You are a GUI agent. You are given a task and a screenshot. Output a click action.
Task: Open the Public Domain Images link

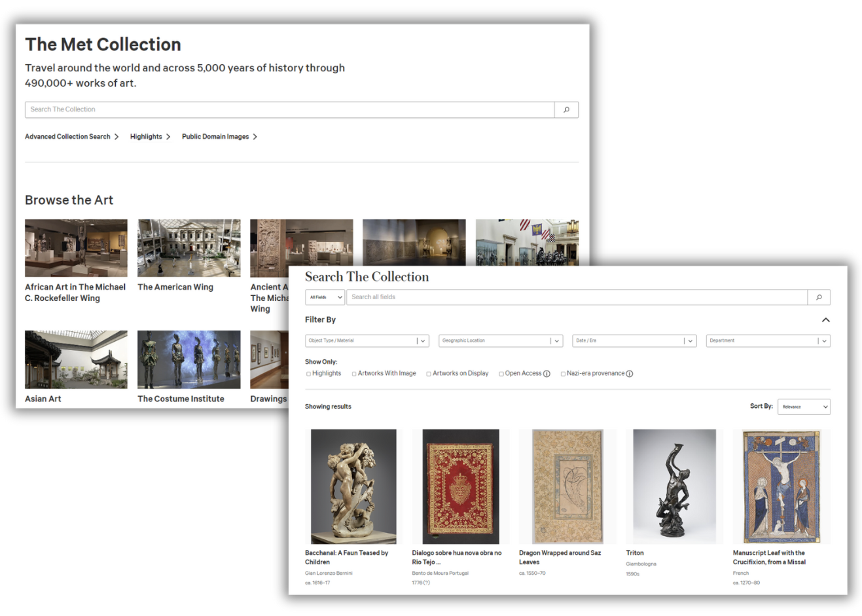215,137
